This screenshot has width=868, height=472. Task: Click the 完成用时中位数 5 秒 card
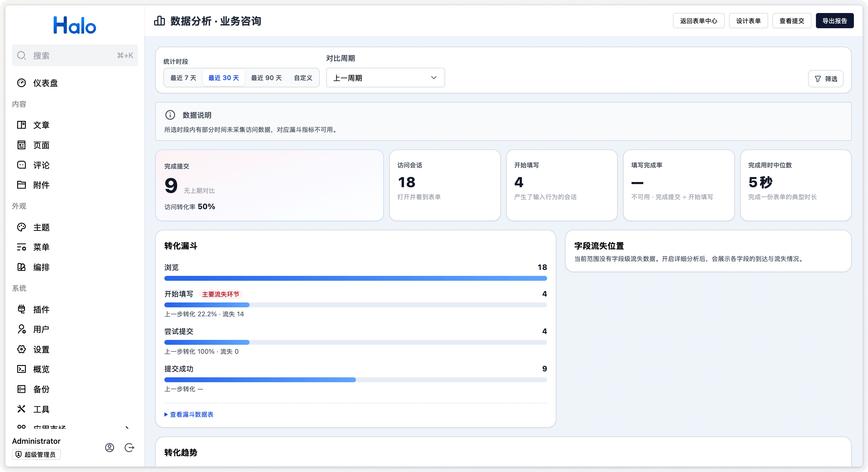(796, 185)
